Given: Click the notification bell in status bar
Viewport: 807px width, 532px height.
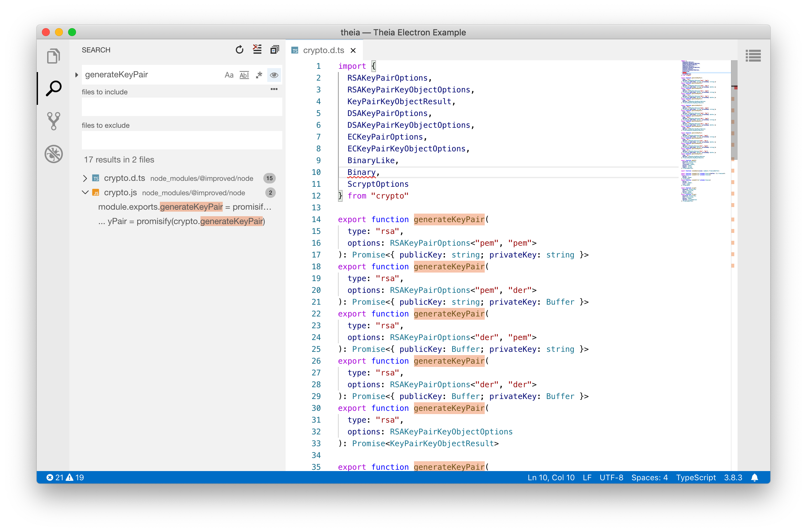Looking at the screenshot, I should click(754, 477).
